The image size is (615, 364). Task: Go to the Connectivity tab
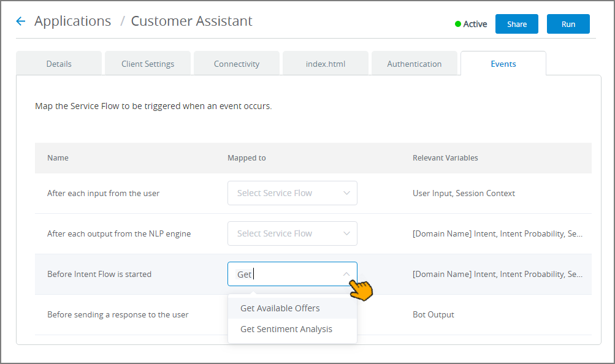(x=237, y=64)
